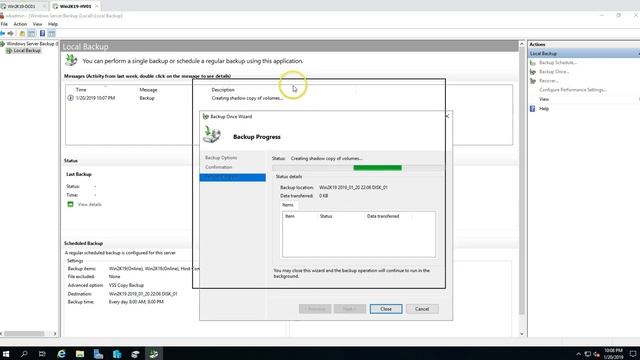Viewport: 640px width, 360px height.
Task: Click Backup Schedule... in the Actions pane
Action: pyautogui.click(x=558, y=63)
